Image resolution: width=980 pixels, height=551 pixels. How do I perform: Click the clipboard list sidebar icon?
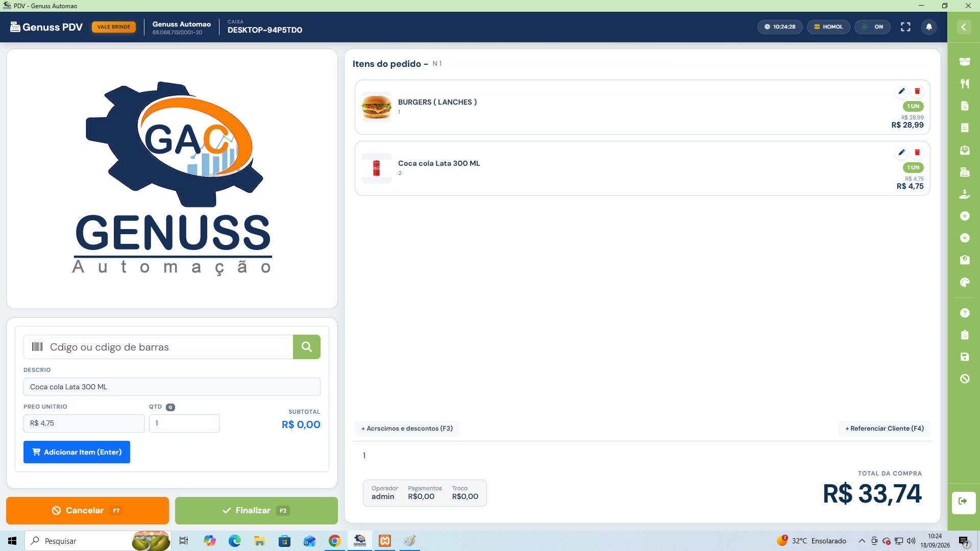(x=965, y=335)
